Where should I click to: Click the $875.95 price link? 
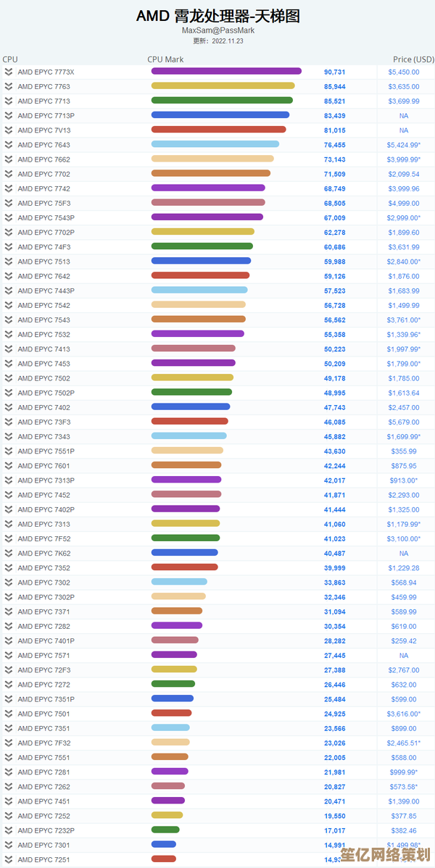[403, 466]
